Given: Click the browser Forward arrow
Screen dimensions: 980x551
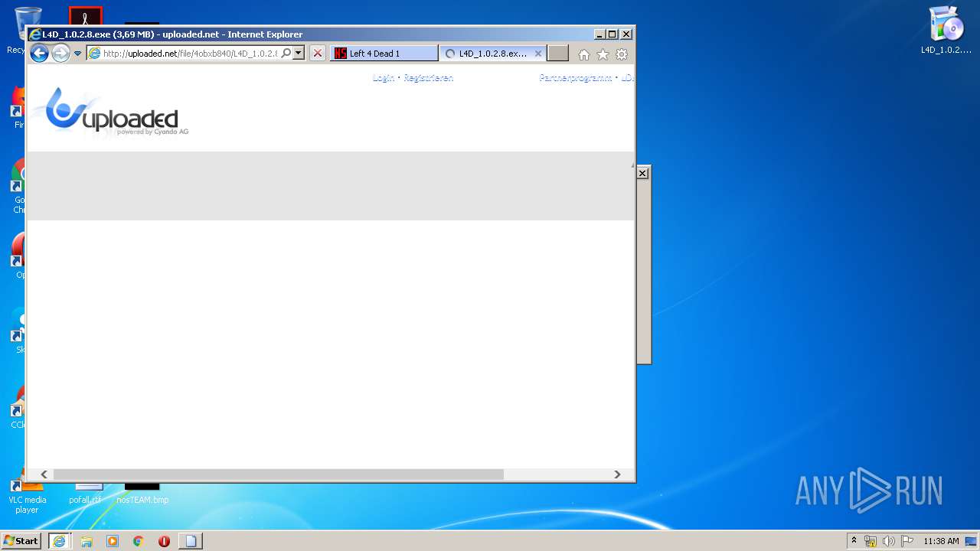Looking at the screenshot, I should pos(60,54).
